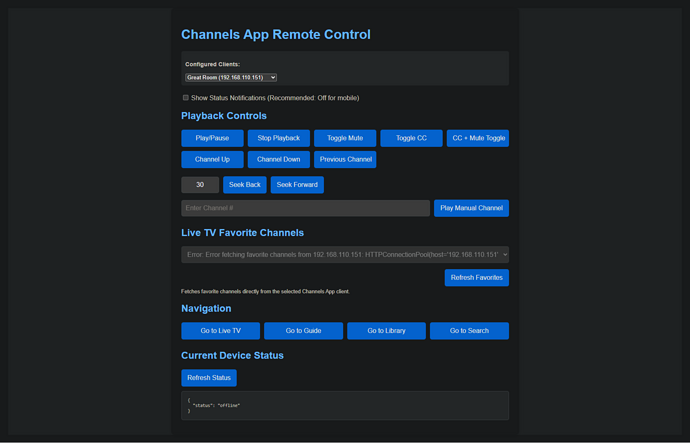Click the CC + Mute Toggle button
The image size is (690, 443).
tap(477, 138)
